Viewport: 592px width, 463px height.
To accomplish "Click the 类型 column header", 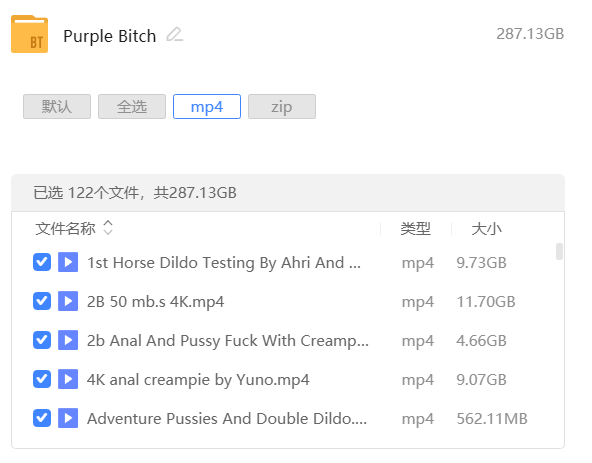I will pos(415,228).
